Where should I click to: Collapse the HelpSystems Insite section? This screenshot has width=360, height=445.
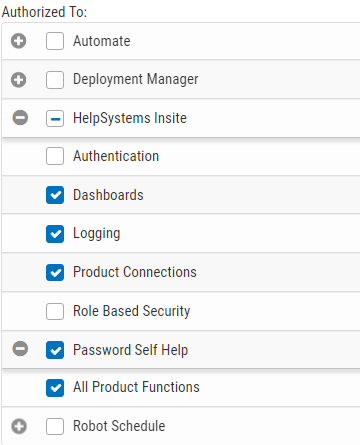pos(20,118)
